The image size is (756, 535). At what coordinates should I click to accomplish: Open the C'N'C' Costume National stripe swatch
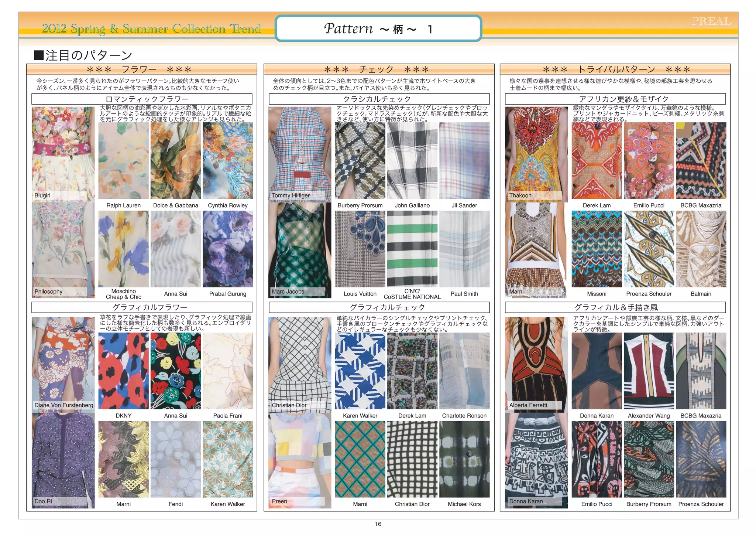[x=412, y=249]
